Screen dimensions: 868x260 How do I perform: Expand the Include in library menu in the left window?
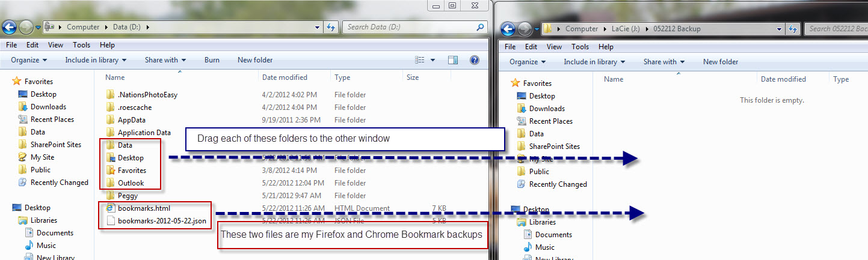click(96, 60)
